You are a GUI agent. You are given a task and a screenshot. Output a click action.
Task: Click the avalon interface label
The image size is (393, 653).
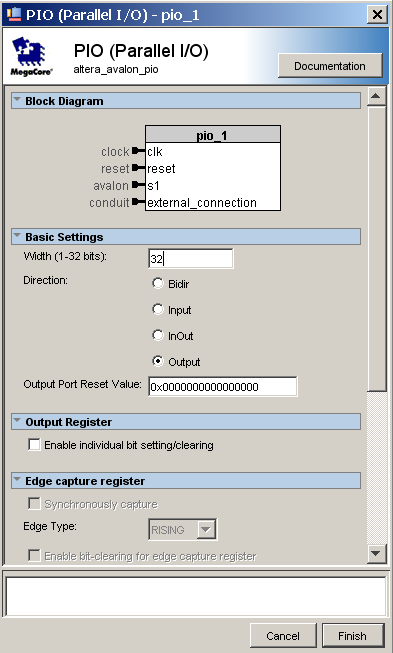111,185
